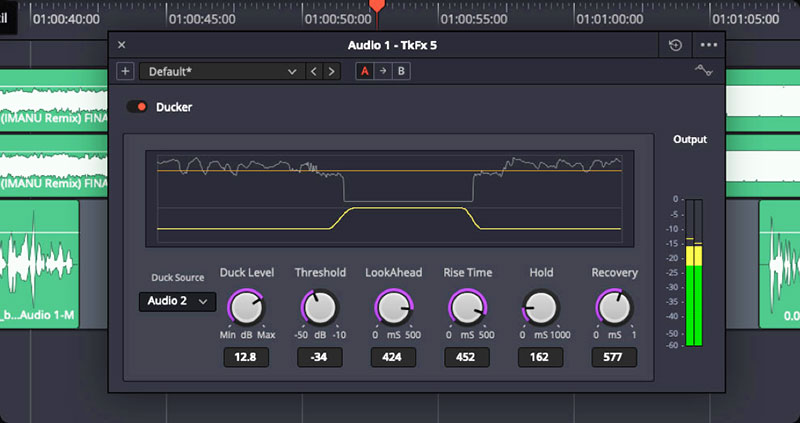The width and height of the screenshot is (800, 423).
Task: Click the Ducker label text
Action: pyautogui.click(x=174, y=107)
